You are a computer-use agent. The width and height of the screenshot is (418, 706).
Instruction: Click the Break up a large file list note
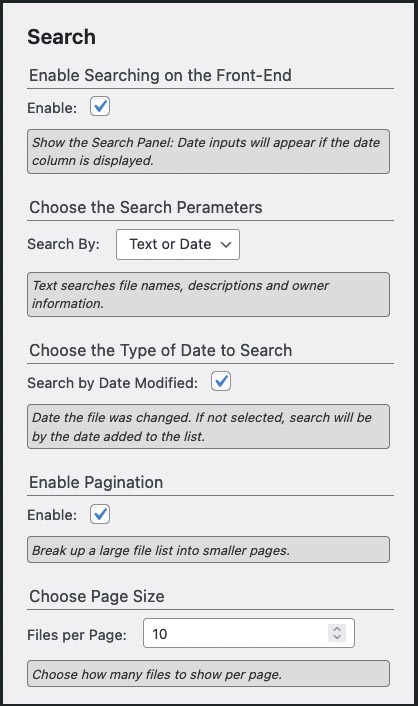click(x=209, y=550)
